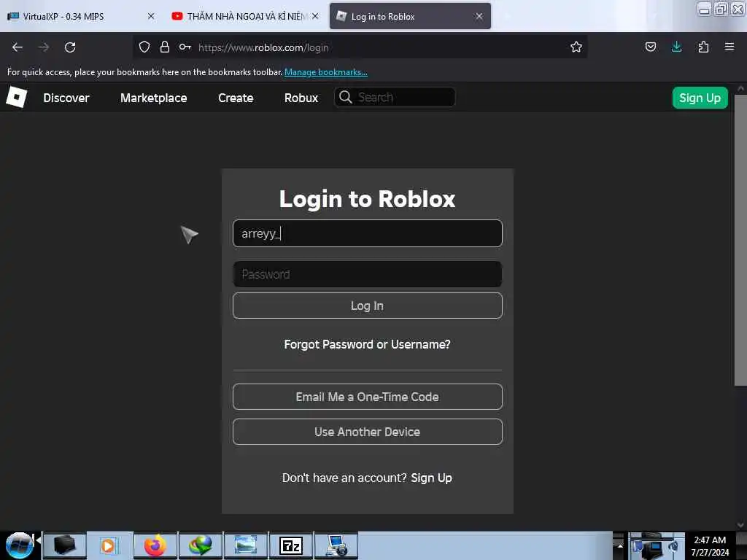Open Manage bookmarks link
Screen dimensions: 747x560
pos(326,72)
